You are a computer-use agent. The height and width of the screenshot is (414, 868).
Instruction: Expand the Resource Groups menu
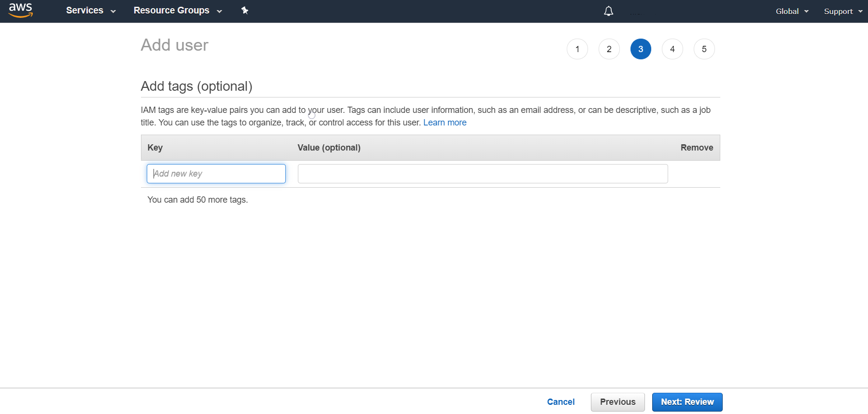pyautogui.click(x=177, y=11)
